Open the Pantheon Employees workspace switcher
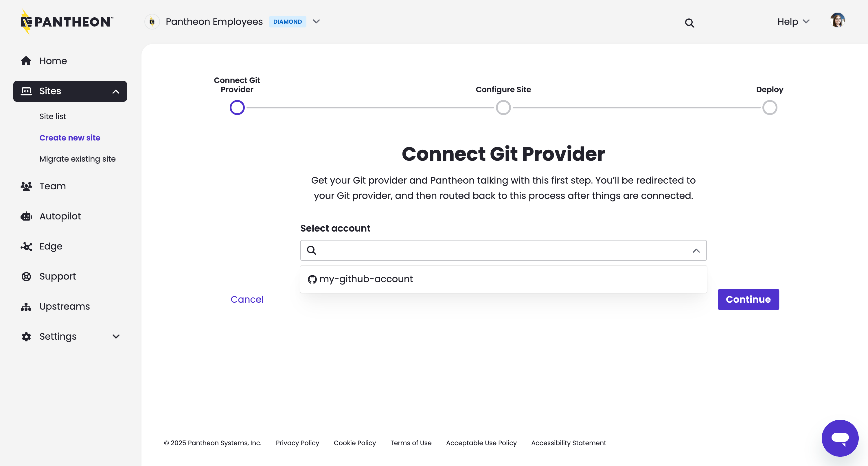The height and width of the screenshot is (466, 868). pos(316,22)
